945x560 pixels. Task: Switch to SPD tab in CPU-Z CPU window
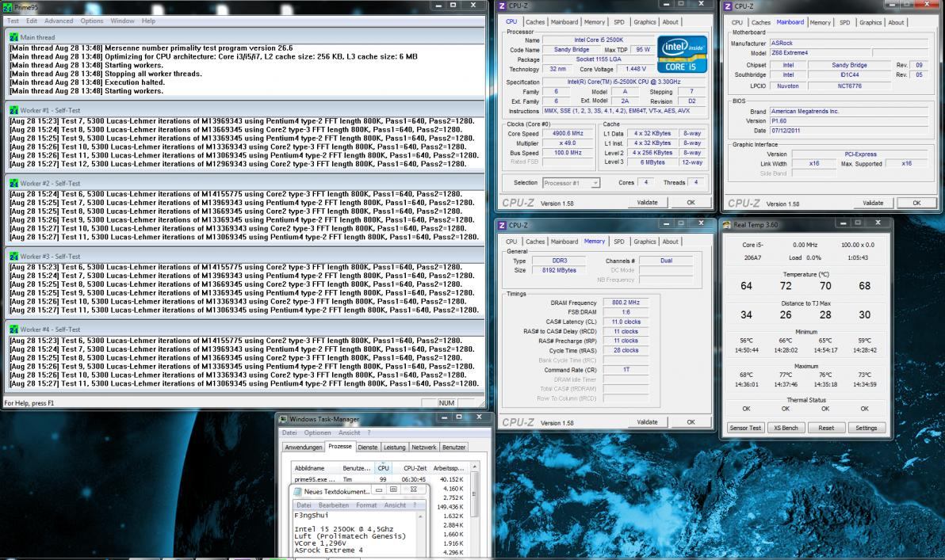click(619, 22)
